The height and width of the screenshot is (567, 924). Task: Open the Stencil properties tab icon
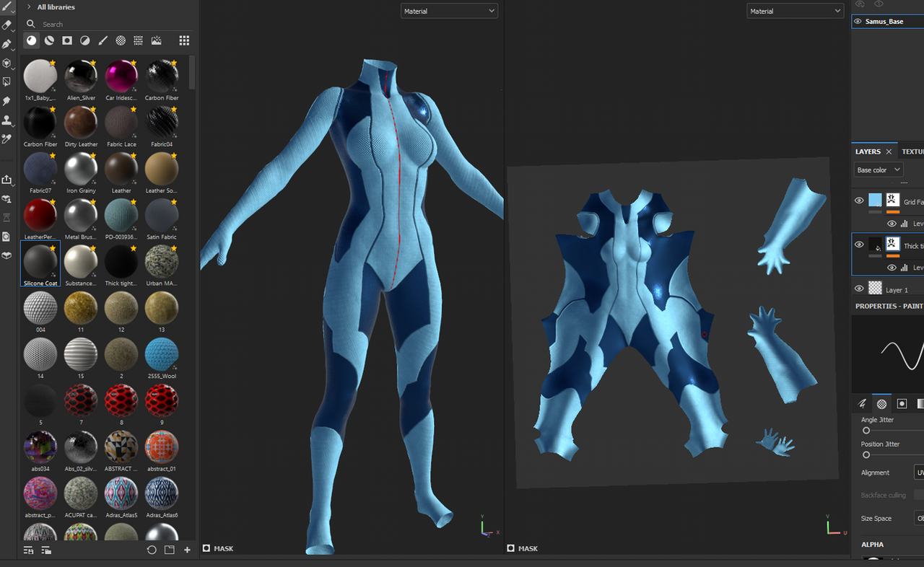[902, 404]
